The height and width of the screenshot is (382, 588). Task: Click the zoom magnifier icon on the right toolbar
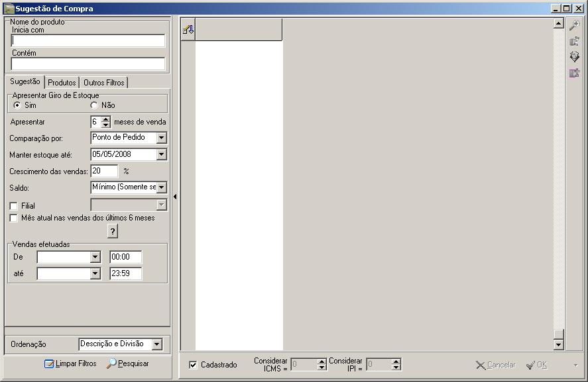tap(575, 24)
